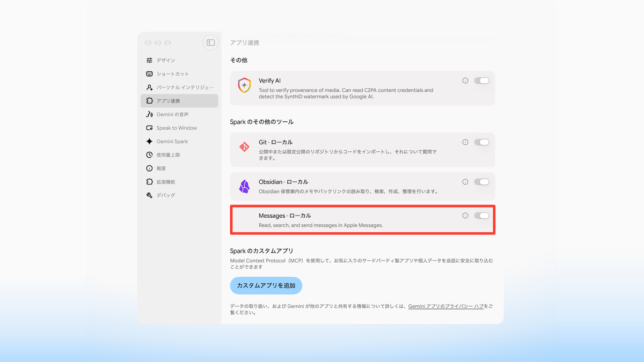Toggle the Messages ローカル switch
The image size is (644, 362).
click(481, 216)
